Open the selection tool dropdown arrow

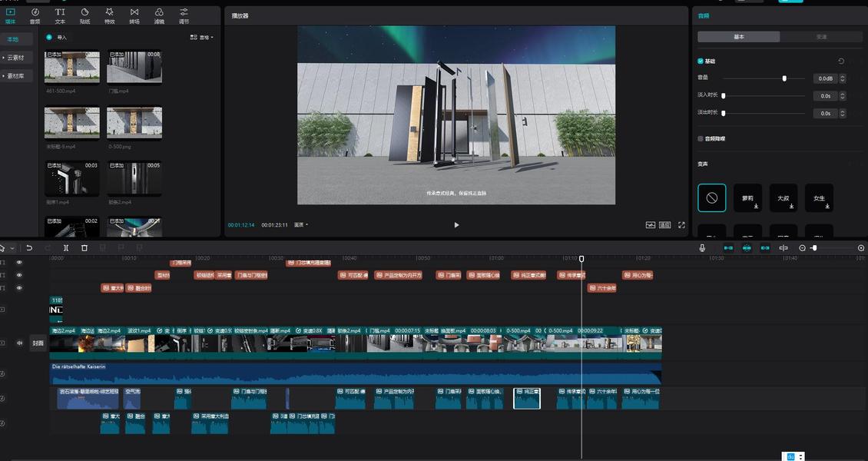(12, 248)
